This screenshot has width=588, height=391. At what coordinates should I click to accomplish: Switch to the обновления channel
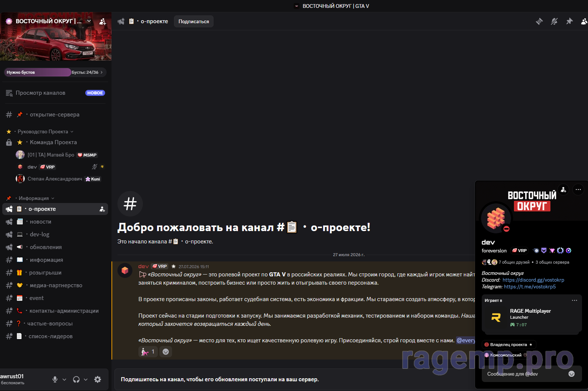55,247
